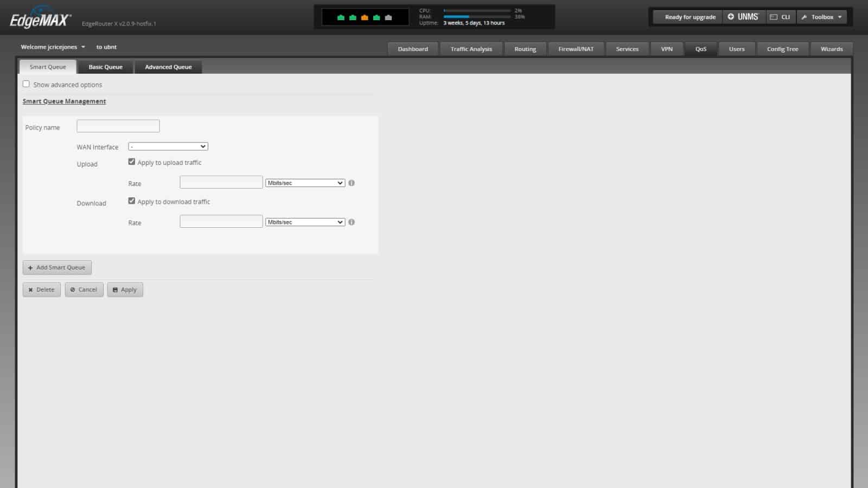This screenshot has height=488, width=868.
Task: Click the orange port status icon
Action: coord(365,17)
